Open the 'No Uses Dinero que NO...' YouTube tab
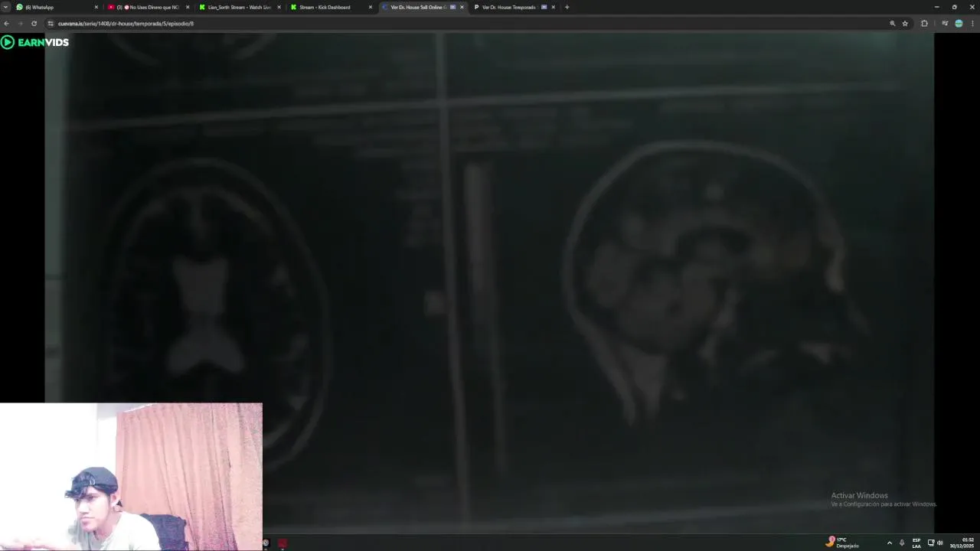The image size is (980, 551). (149, 7)
